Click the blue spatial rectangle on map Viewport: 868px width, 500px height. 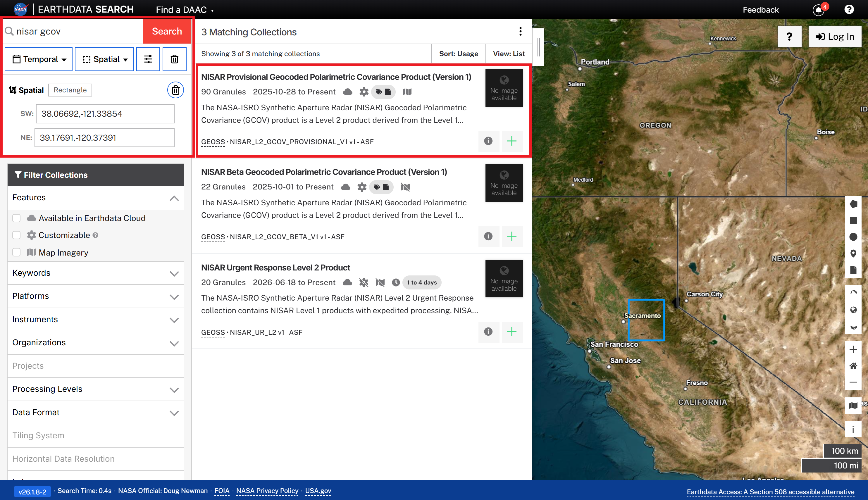pos(646,320)
